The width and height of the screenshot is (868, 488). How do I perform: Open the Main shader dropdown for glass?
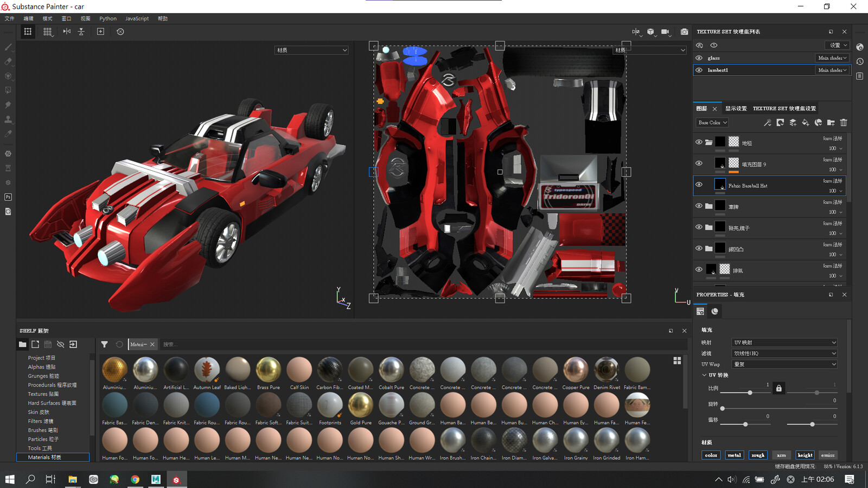[x=832, y=58]
